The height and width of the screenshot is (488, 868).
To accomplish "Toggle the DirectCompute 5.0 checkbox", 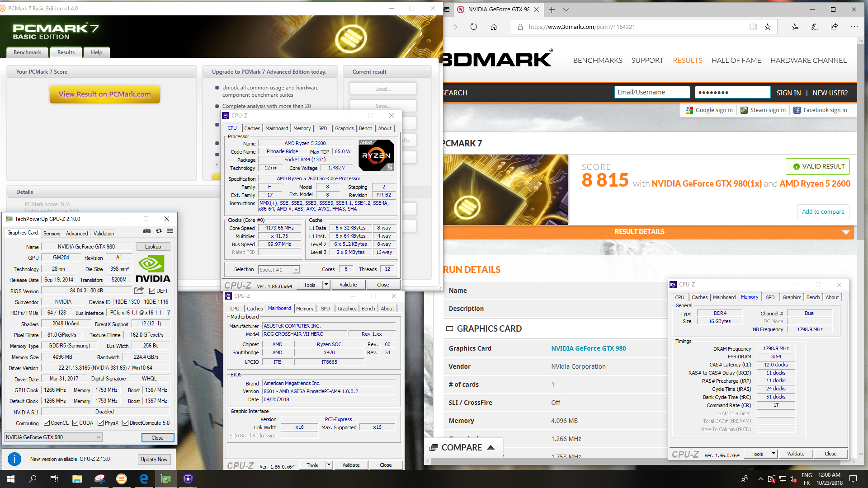I will [126, 423].
